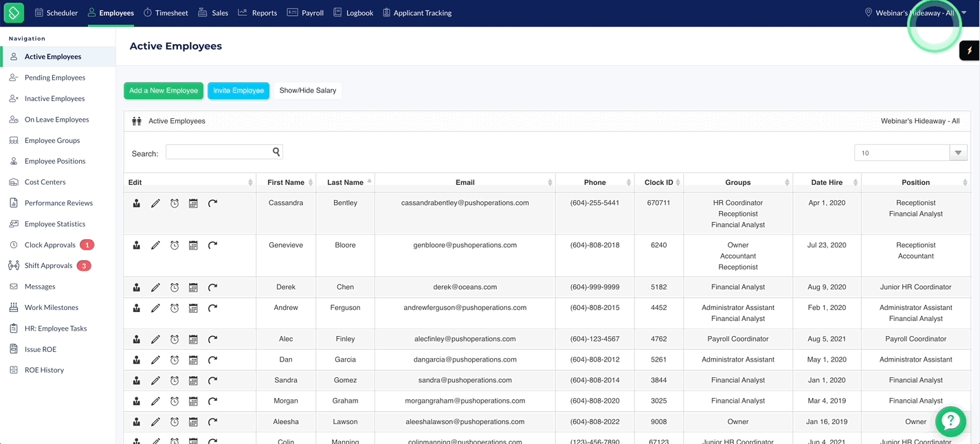Viewport: 980px width, 444px height.
Task: Toggle Show/Hide Salary
Action: pyautogui.click(x=308, y=91)
